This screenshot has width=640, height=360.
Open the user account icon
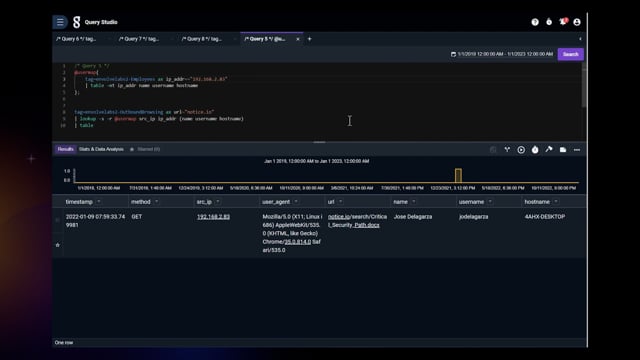click(x=577, y=22)
